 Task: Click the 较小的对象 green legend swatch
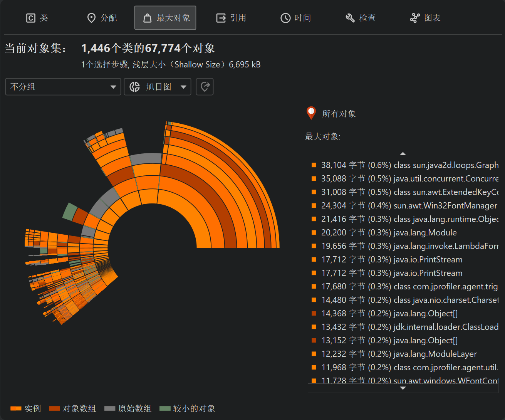pyautogui.click(x=165, y=408)
